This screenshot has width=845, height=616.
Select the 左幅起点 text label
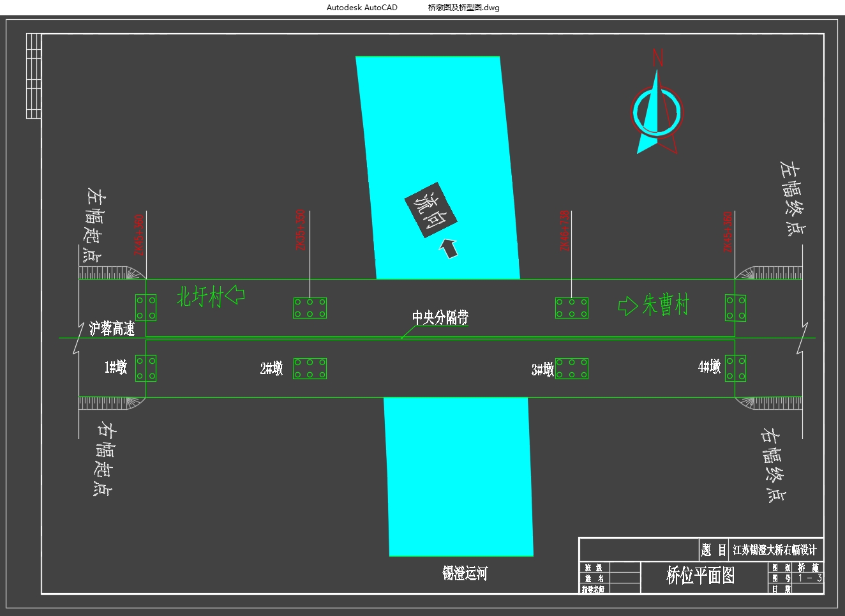pos(95,225)
